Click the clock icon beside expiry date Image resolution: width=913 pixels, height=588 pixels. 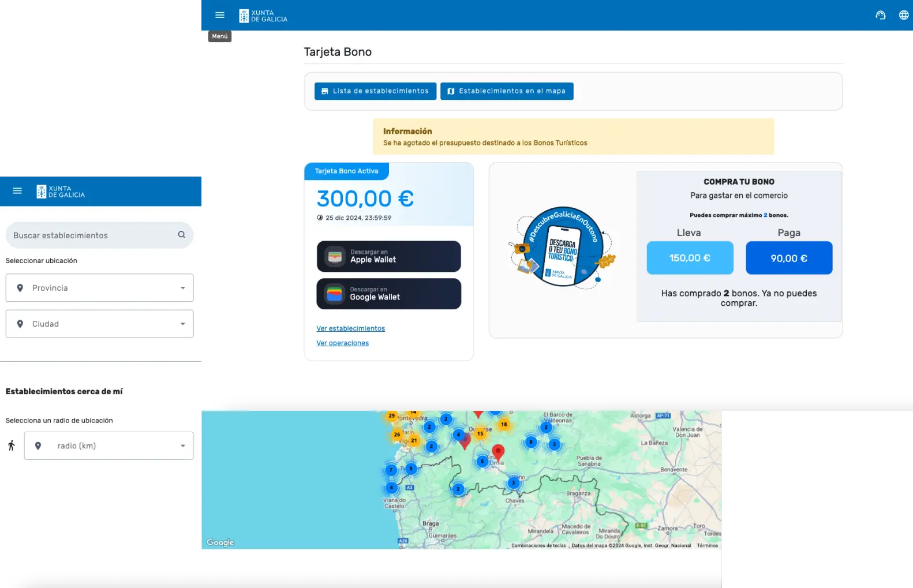[x=320, y=218]
